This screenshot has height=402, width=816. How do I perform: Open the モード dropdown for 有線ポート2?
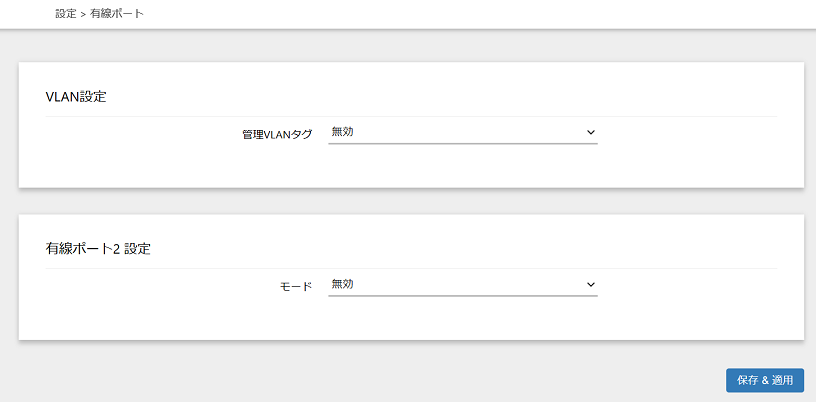point(462,285)
